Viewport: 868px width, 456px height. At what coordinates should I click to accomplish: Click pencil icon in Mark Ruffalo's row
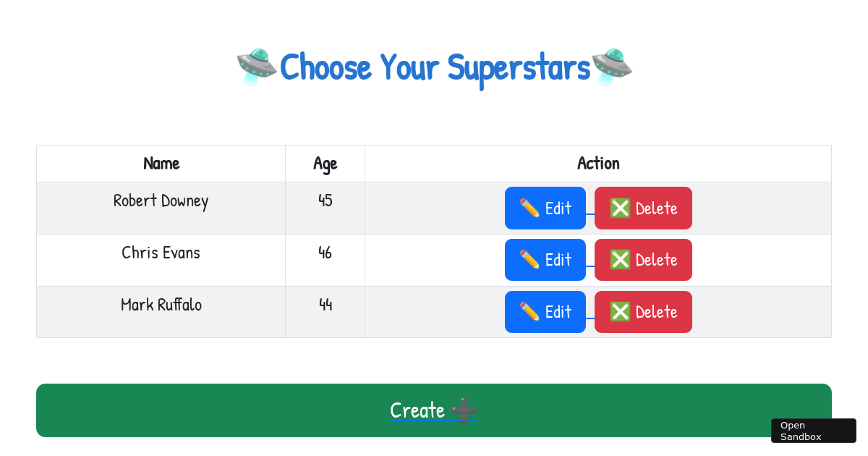[x=529, y=312]
